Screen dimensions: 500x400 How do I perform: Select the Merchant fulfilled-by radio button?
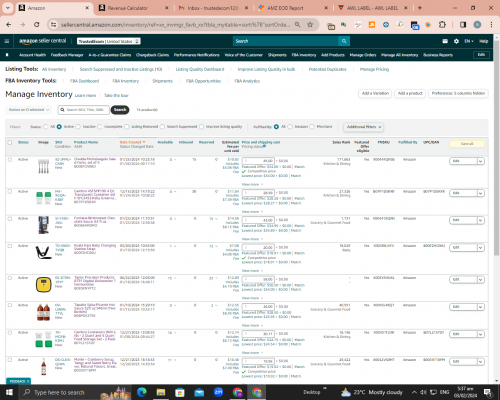(x=312, y=127)
